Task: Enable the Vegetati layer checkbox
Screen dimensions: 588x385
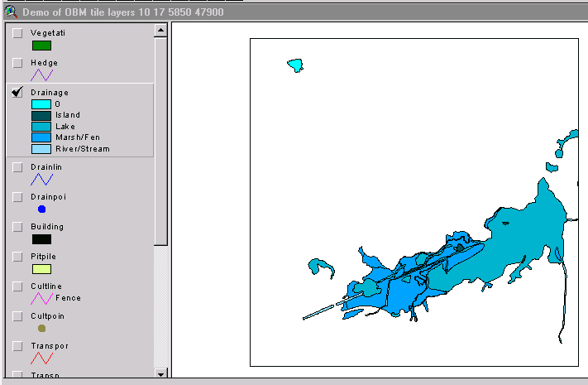Action: point(17,33)
